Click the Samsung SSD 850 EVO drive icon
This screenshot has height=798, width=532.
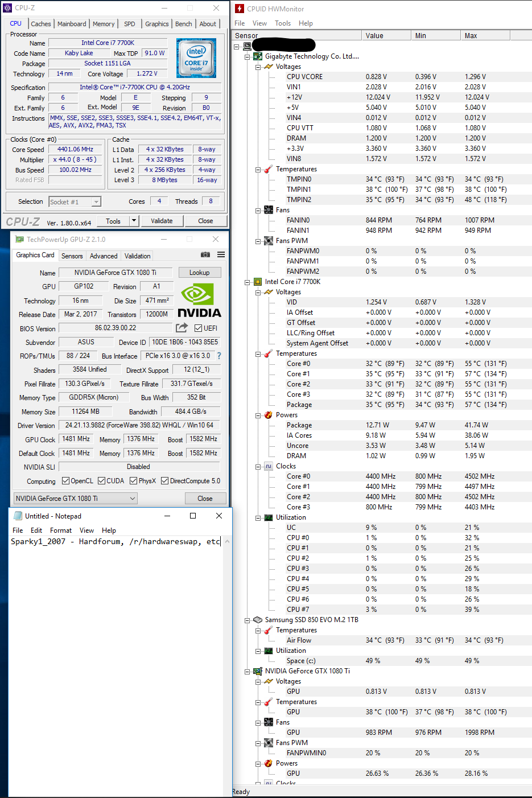[x=258, y=620]
